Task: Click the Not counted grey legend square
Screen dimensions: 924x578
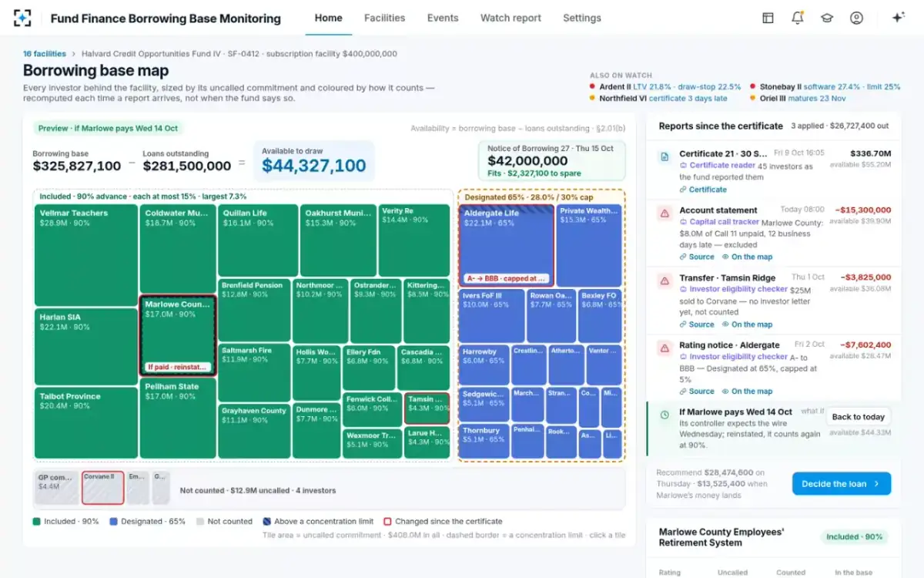Action: [199, 521]
